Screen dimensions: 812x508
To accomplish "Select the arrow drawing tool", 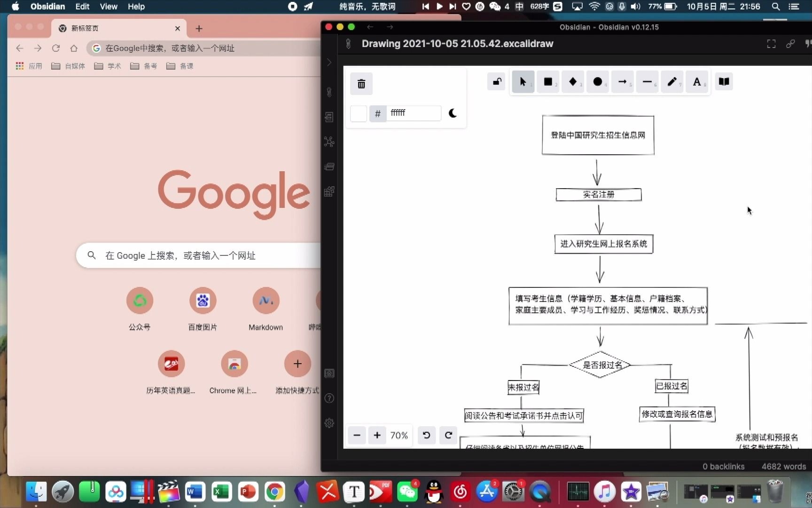I will pos(623,82).
